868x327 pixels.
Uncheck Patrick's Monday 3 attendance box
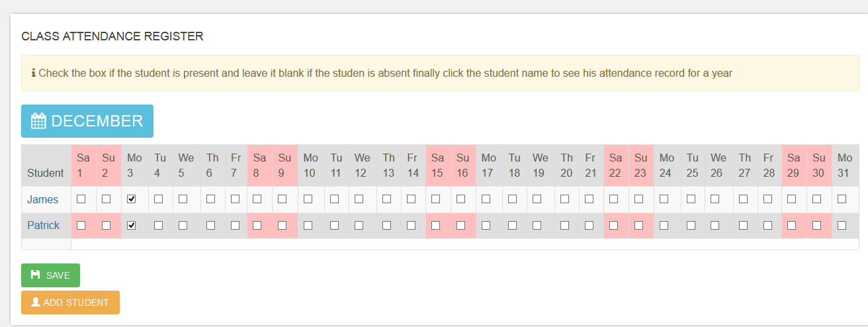[132, 225]
